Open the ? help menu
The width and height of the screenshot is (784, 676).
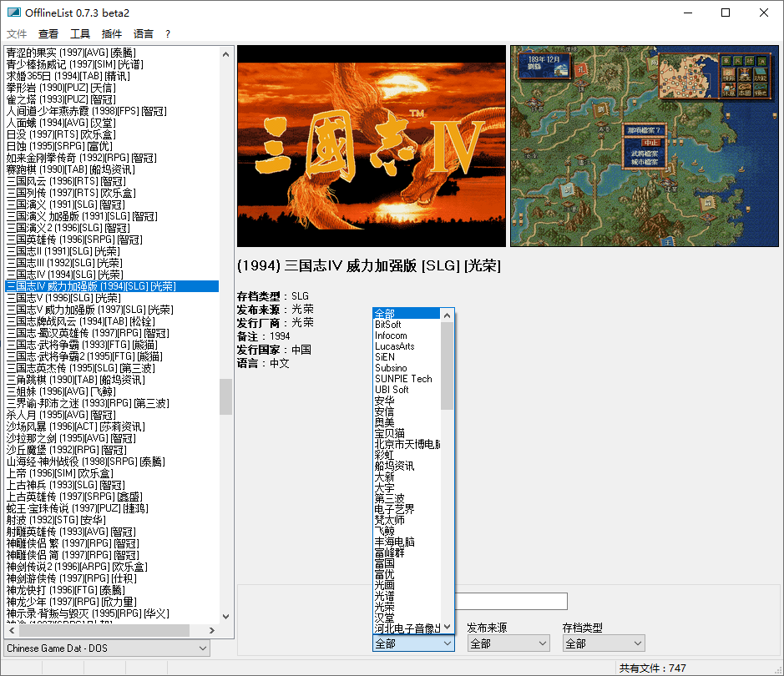[x=168, y=34]
